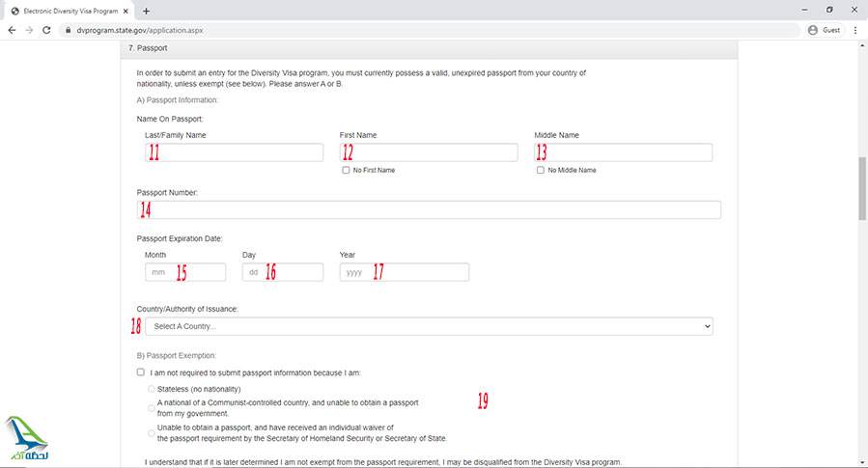The height and width of the screenshot is (468, 868).
Task: Select the individual waiver radio option
Action: pyautogui.click(x=151, y=432)
